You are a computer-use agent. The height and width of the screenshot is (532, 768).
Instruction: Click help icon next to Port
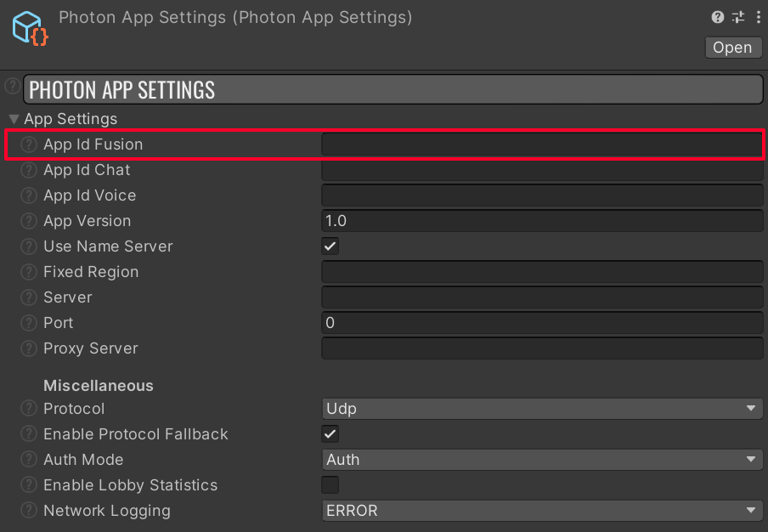tap(29, 323)
